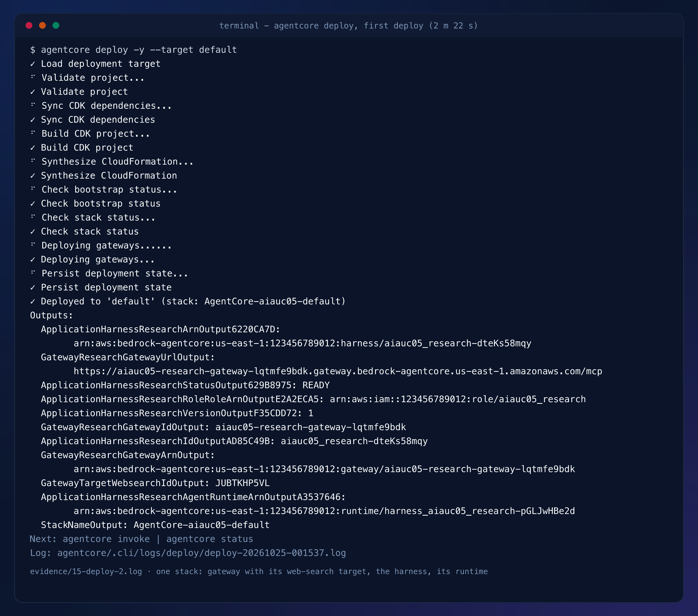Click the command line 'agentcore deploy -y --target default'

pyautogui.click(x=139, y=50)
